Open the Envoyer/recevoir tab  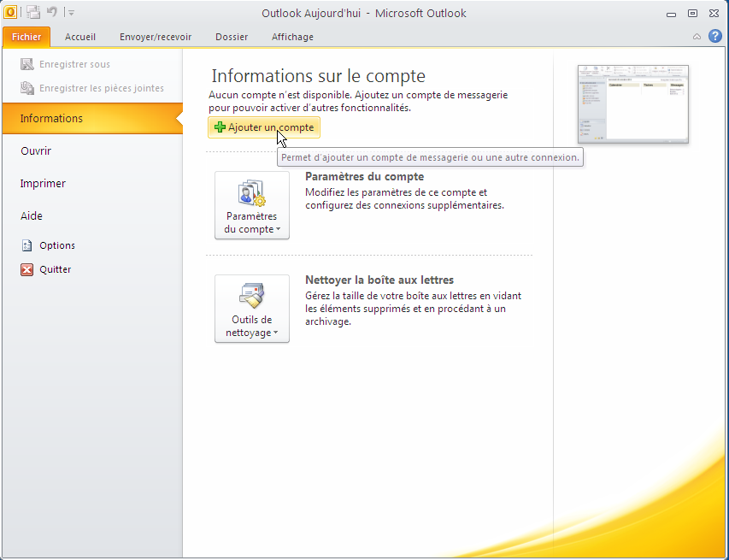[156, 38]
